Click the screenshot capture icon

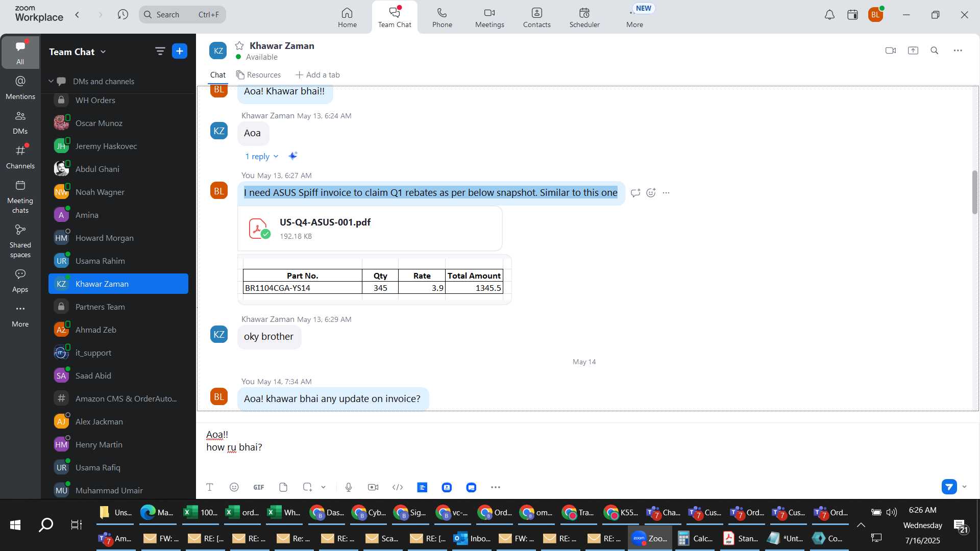307,487
